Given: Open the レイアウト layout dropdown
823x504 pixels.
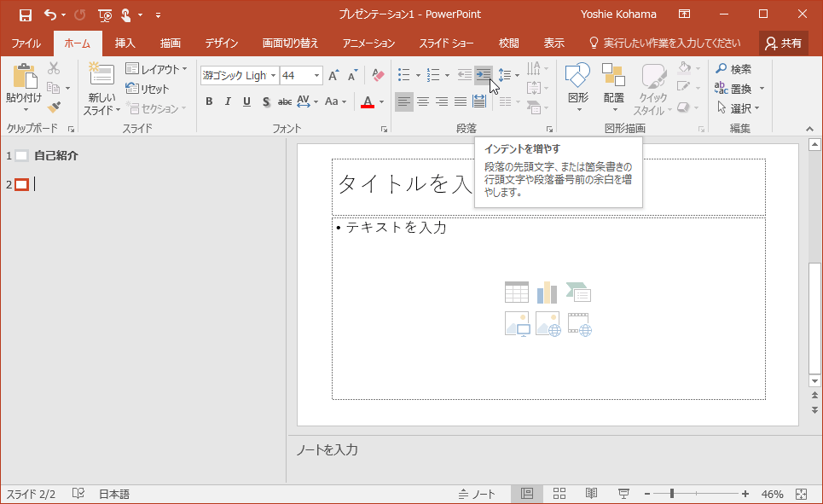Looking at the screenshot, I should tap(157, 69).
